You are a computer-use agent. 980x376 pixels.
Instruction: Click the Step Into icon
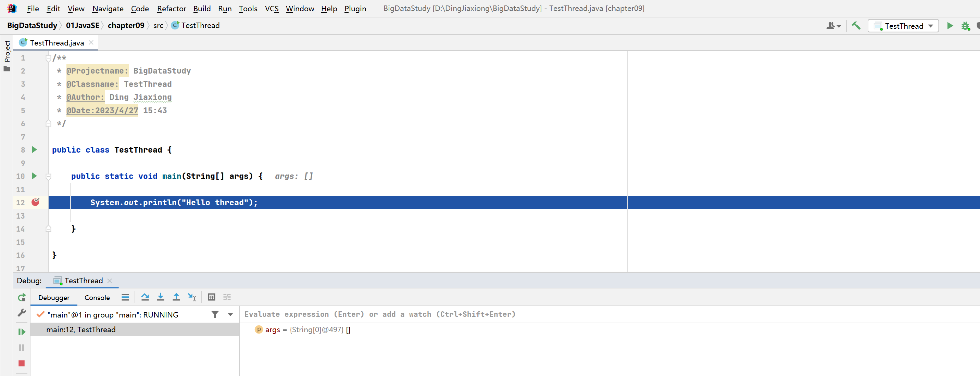pos(161,297)
